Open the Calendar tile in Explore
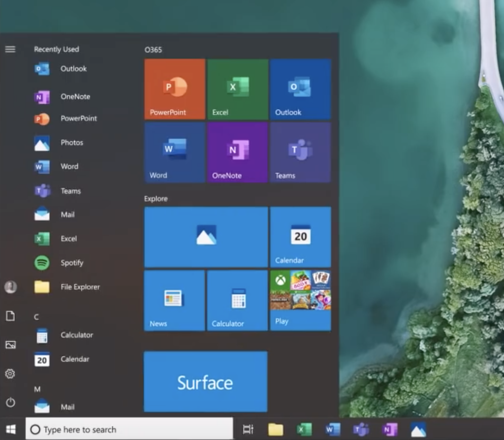The height and width of the screenshot is (440, 504). (301, 237)
